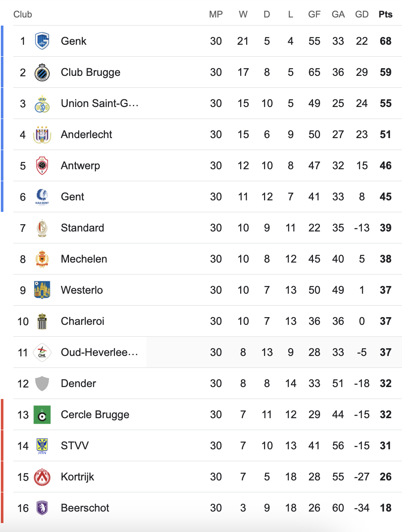Click the Union Saint-Gilloise crest icon

coord(42,103)
